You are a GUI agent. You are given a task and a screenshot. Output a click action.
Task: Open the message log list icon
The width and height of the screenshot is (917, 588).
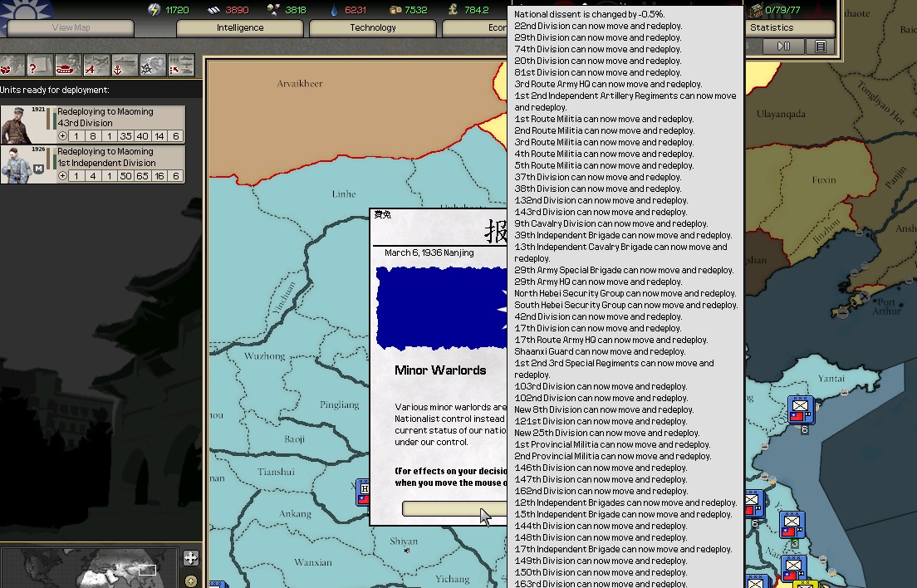click(820, 47)
